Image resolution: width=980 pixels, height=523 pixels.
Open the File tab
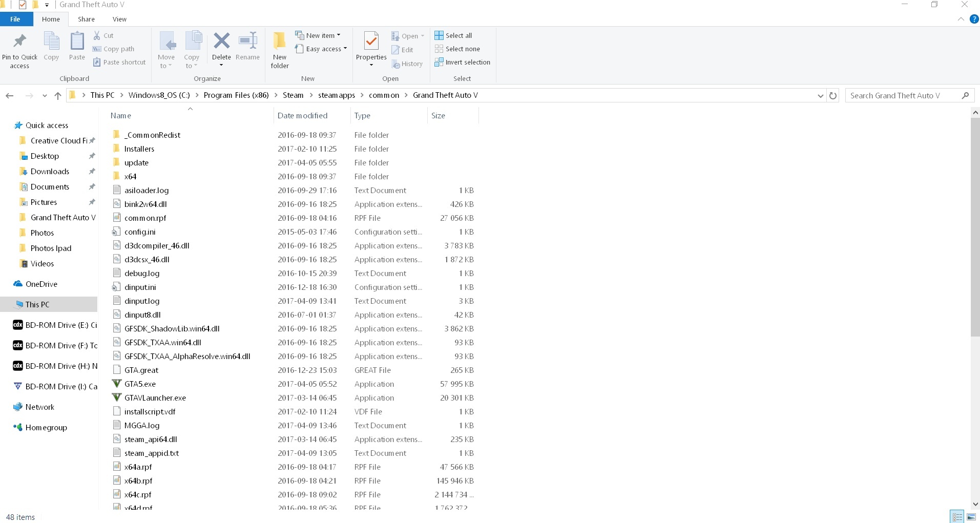pyautogui.click(x=16, y=19)
